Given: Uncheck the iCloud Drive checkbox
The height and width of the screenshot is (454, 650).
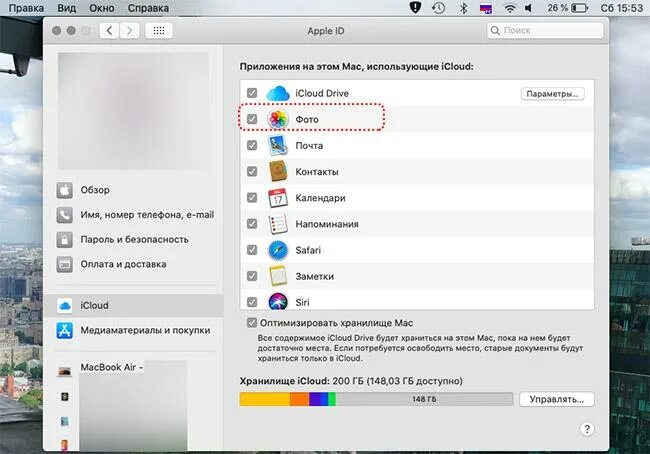Looking at the screenshot, I should tap(252, 93).
